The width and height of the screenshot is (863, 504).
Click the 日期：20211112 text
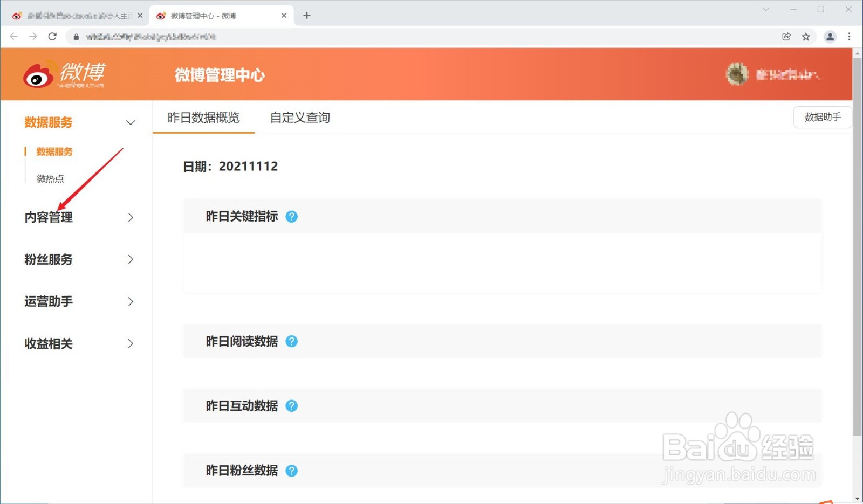click(x=230, y=166)
